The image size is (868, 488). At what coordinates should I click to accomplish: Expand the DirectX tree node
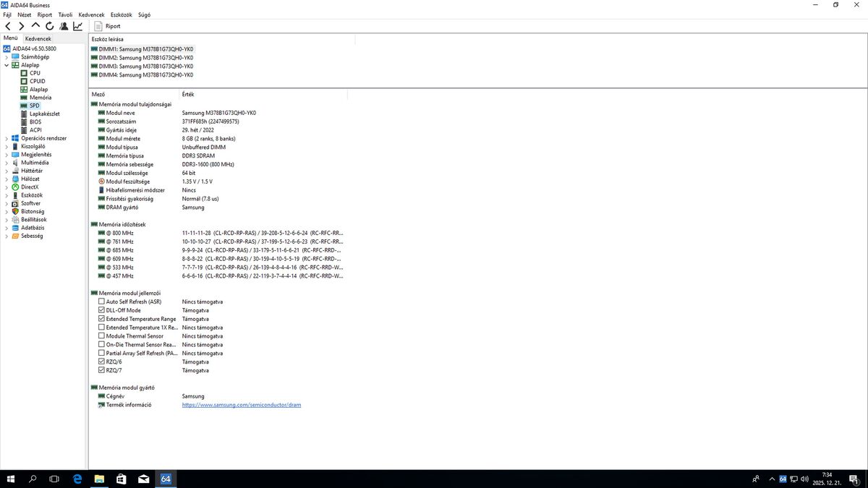pos(7,187)
